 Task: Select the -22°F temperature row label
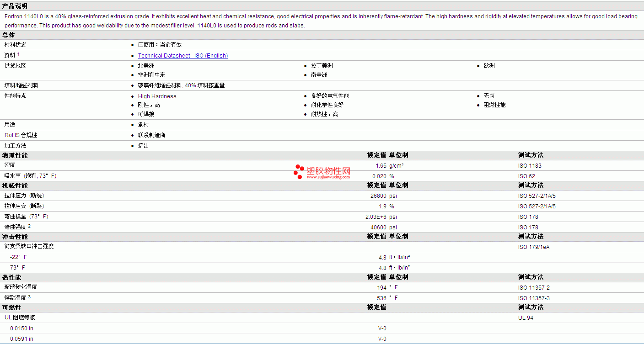click(18, 257)
